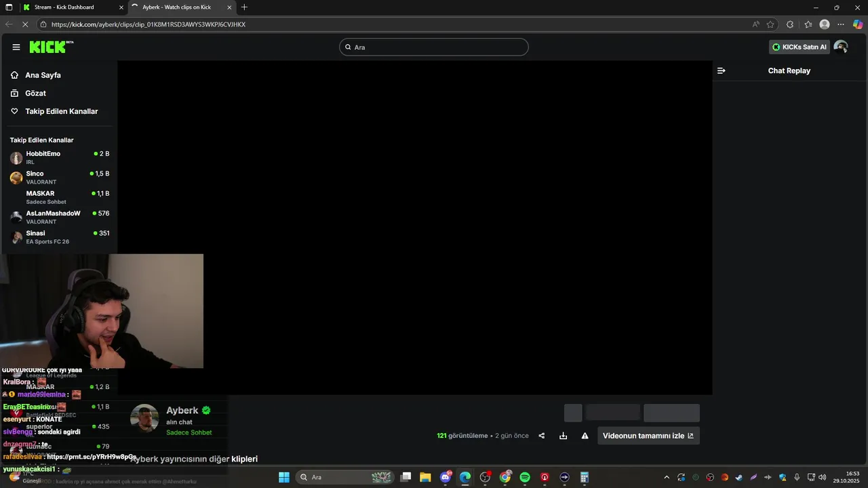Click KICKs Satın Al button
The width and height of the screenshot is (868, 488).
[799, 47]
